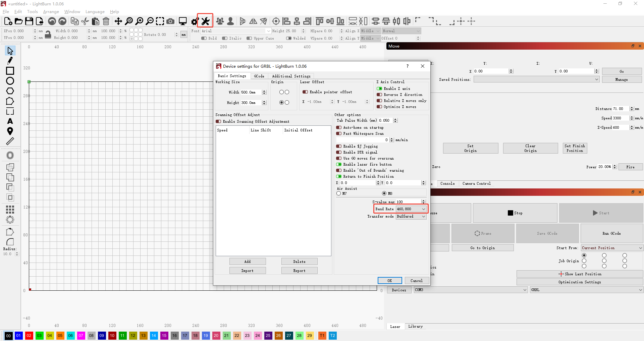Image resolution: width=644 pixels, height=341 pixels.
Task: Click the camera capture icon
Action: [170, 21]
